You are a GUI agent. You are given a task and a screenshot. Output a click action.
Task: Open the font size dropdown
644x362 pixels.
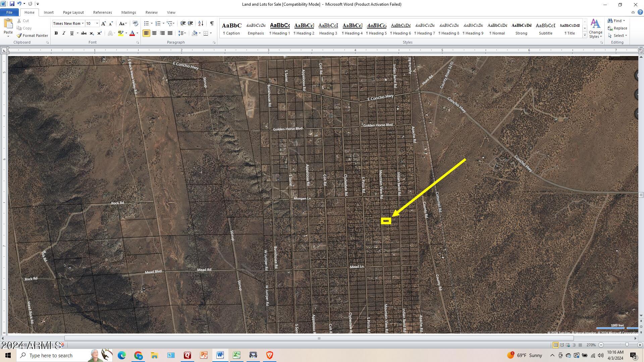[97, 23]
